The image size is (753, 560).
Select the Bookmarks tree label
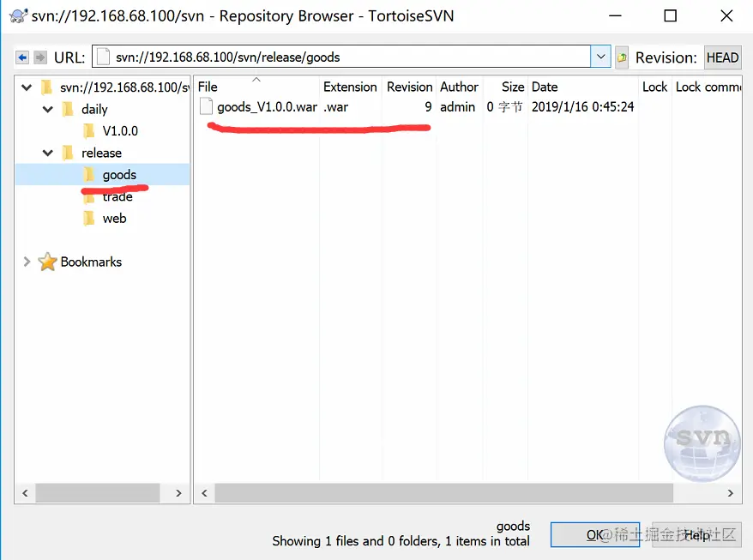91,262
